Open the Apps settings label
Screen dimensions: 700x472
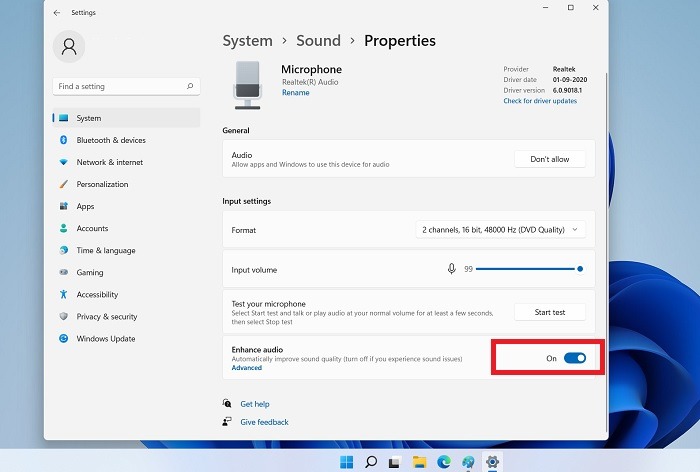(x=85, y=206)
